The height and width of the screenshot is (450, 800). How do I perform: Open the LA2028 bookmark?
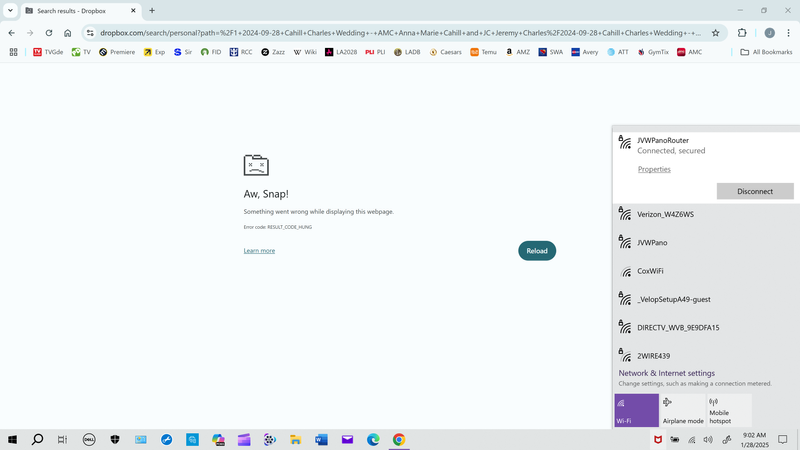341,52
